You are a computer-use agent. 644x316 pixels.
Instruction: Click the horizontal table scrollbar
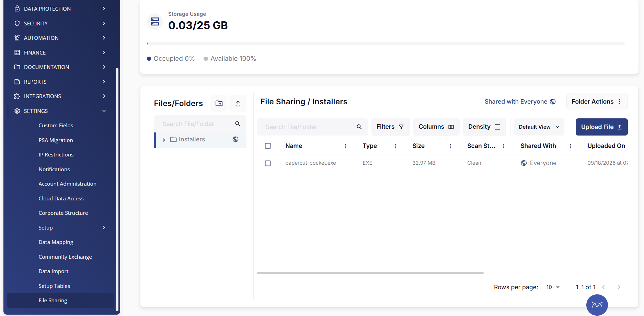(370, 273)
